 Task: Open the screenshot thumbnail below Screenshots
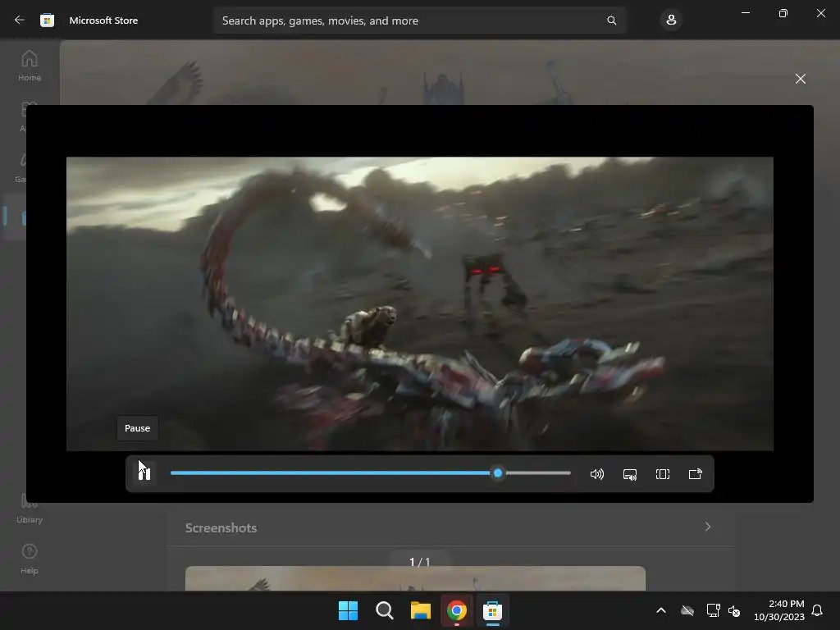415,578
